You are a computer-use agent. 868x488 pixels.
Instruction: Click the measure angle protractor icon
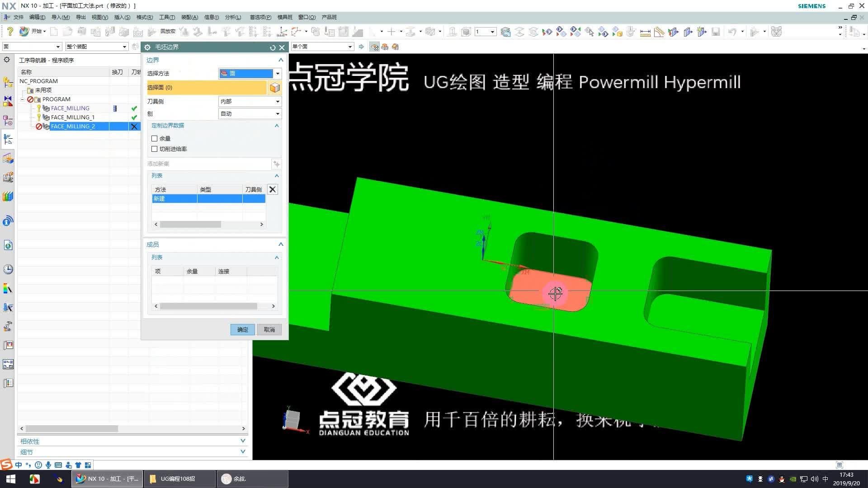[x=659, y=32]
